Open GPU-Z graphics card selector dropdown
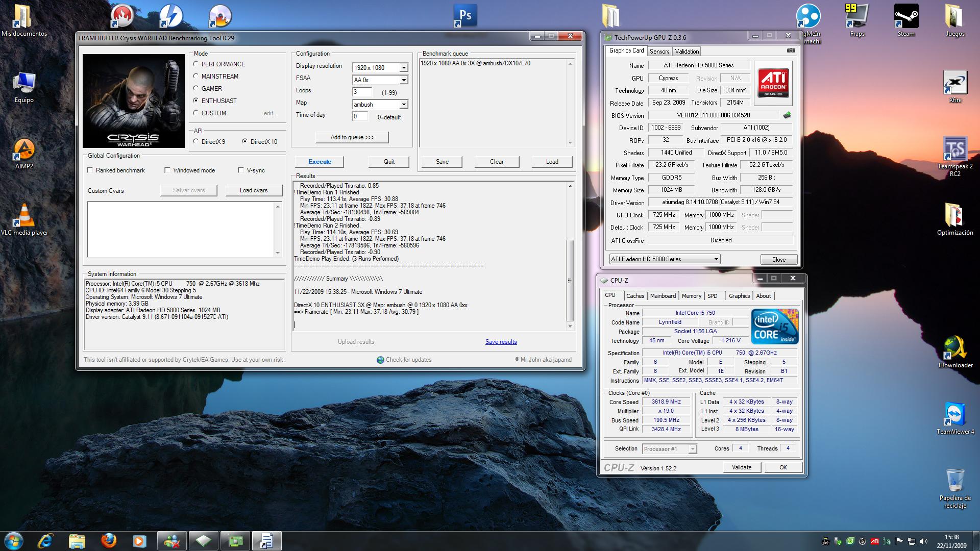This screenshot has width=980, height=551. coord(665,259)
